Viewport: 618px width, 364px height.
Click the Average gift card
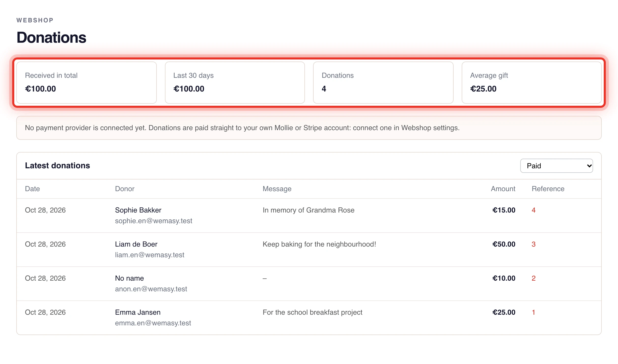532,83
